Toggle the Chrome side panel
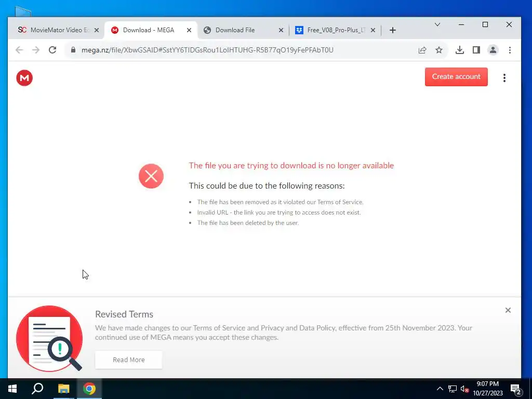Image resolution: width=532 pixels, height=399 pixels. pyautogui.click(x=476, y=50)
